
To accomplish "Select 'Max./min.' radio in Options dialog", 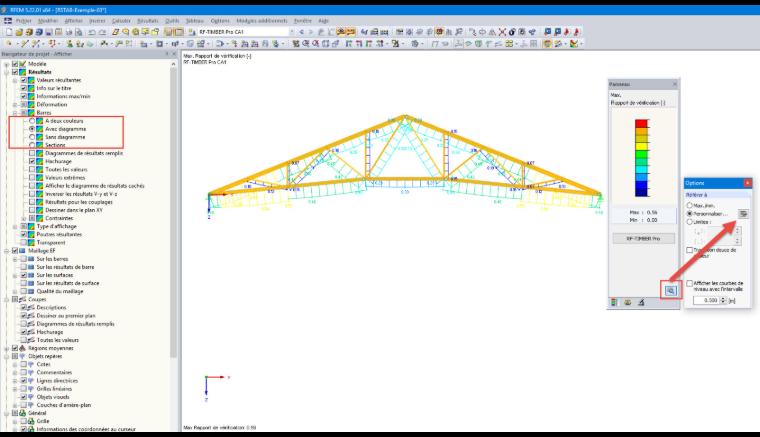I will point(689,205).
